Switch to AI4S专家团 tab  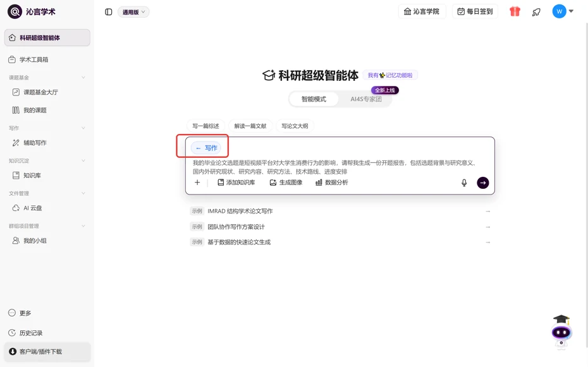365,99
